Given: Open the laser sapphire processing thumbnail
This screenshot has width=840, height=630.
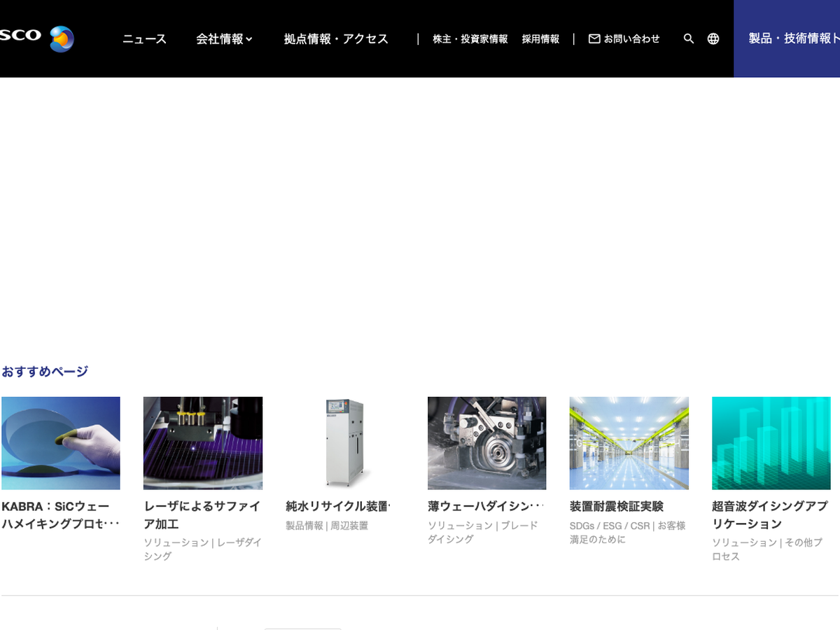Looking at the screenshot, I should [x=203, y=443].
